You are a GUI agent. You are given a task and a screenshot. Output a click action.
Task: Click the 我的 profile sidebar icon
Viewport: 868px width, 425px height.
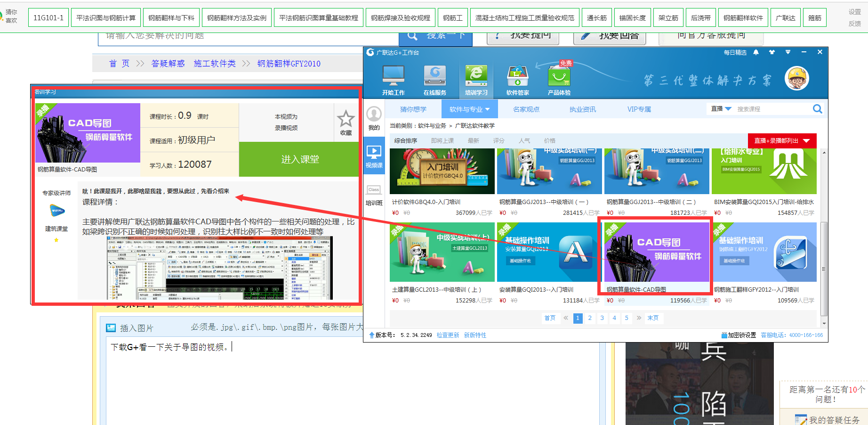[374, 114]
